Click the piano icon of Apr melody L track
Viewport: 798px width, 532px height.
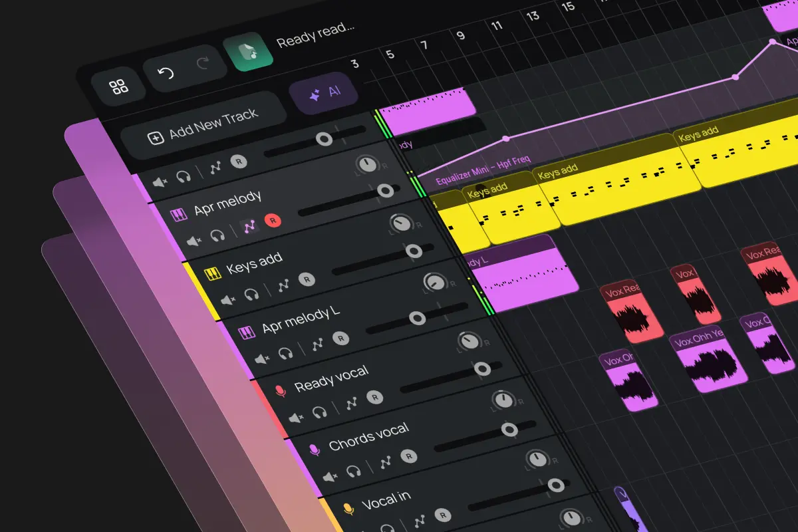247,332
